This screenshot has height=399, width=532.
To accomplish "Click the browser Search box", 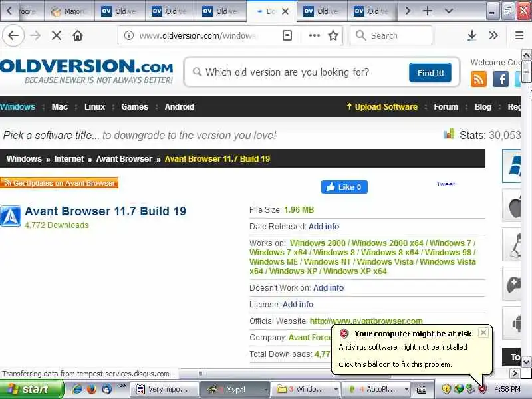I will (x=391, y=35).
